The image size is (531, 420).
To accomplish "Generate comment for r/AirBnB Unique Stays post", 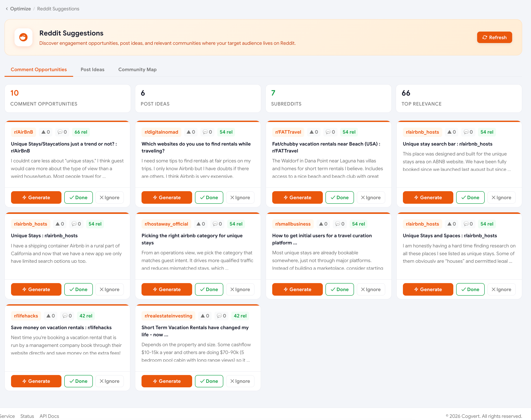I will coord(36,197).
